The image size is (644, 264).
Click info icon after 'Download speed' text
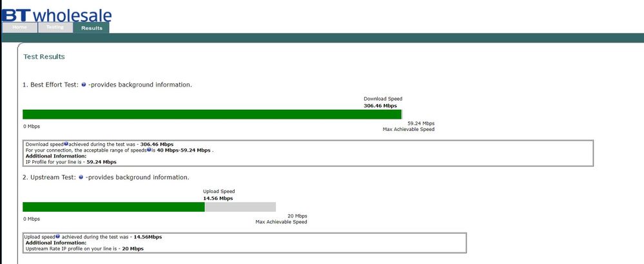pos(66,144)
